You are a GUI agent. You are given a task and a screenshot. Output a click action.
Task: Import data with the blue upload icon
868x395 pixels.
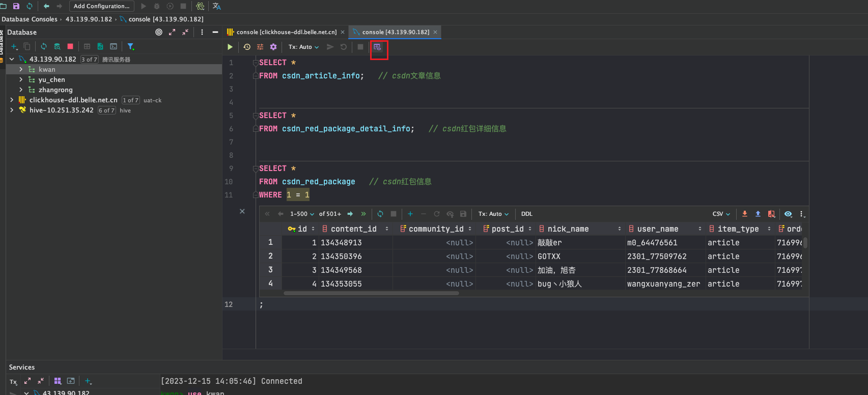758,214
